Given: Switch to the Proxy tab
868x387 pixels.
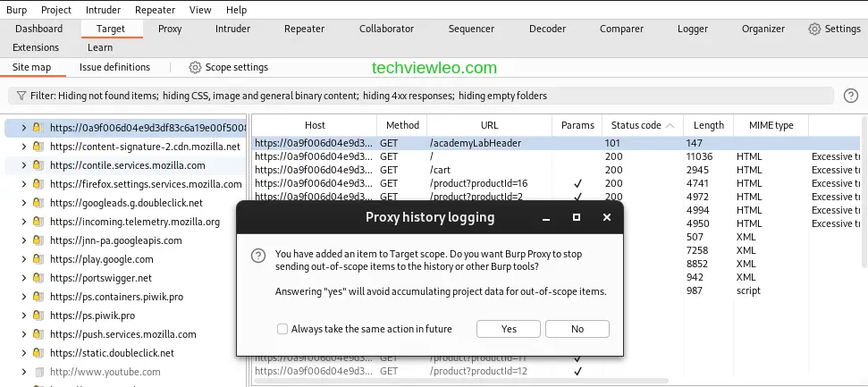Looking at the screenshot, I should click(x=170, y=29).
